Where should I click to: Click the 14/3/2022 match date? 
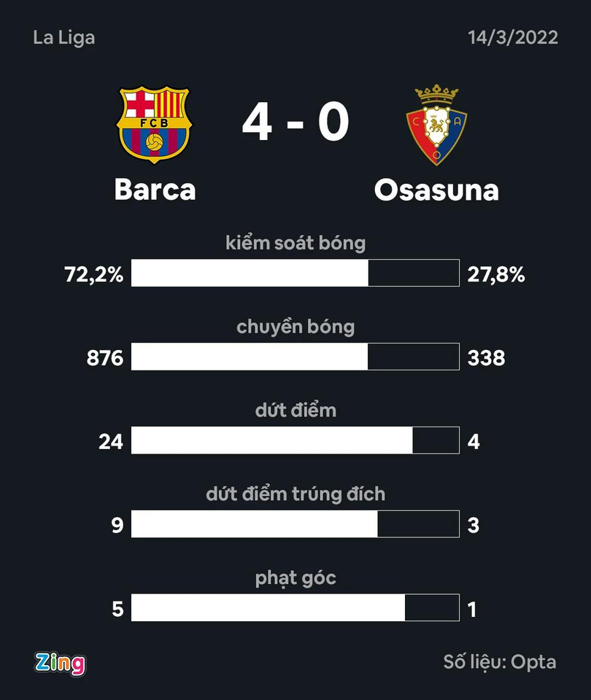(513, 37)
